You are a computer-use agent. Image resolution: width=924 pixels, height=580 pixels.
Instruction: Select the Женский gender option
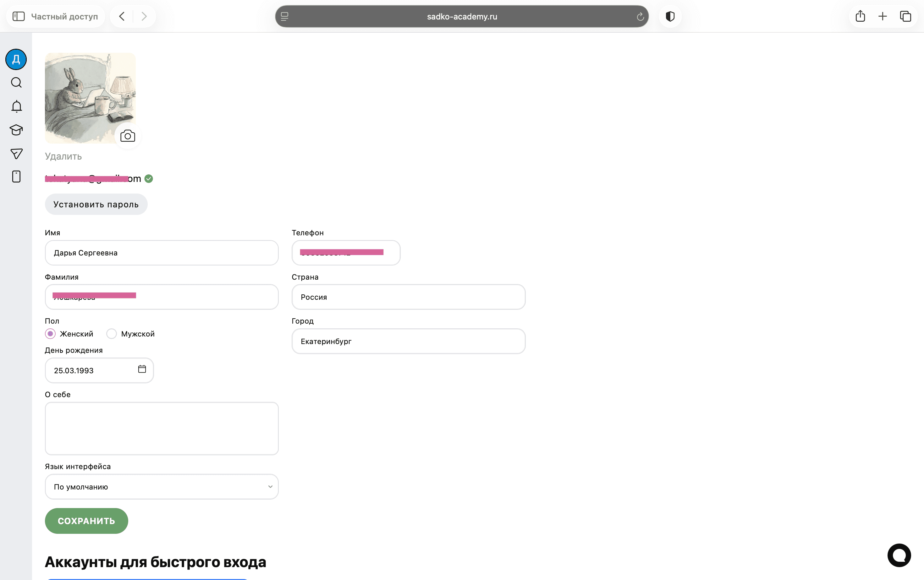pos(50,334)
